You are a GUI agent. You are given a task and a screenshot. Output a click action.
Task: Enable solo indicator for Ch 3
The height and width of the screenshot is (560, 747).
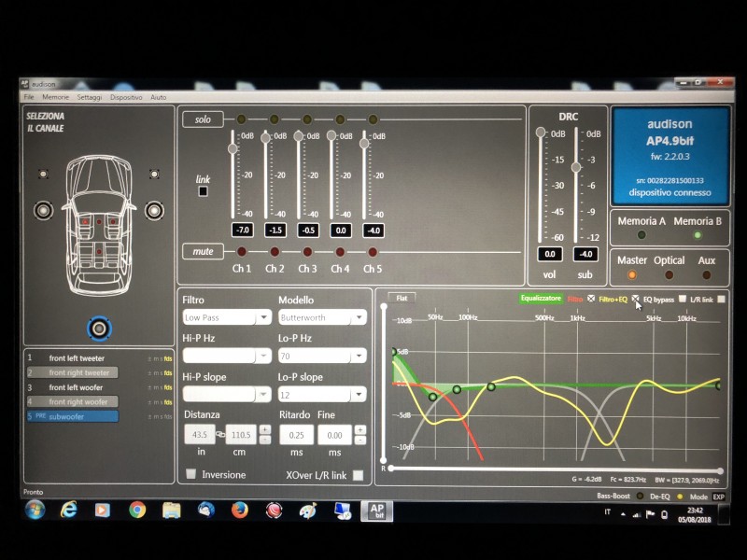pyautogui.click(x=307, y=119)
